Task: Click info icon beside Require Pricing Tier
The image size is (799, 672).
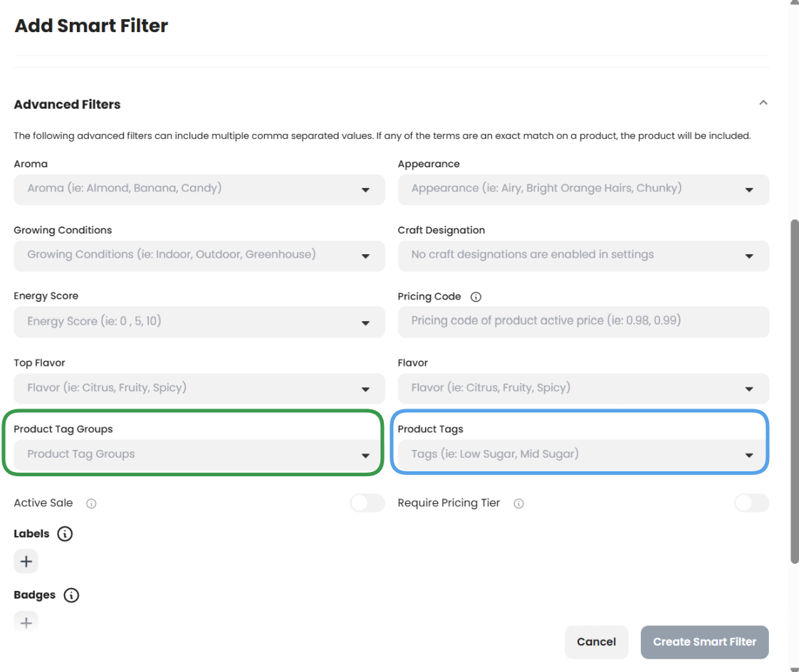Action: coord(518,503)
